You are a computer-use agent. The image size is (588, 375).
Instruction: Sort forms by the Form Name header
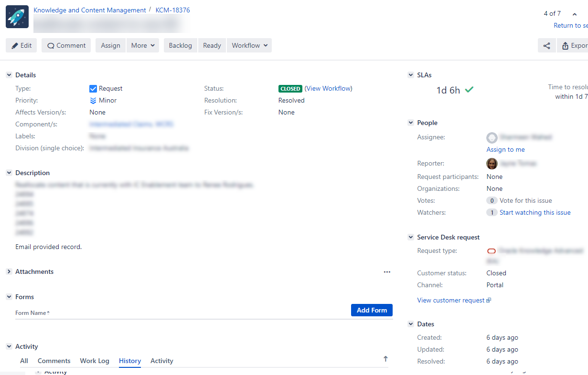coord(32,313)
